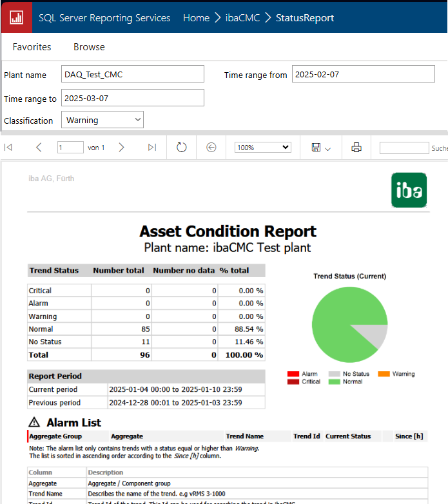The width and height of the screenshot is (448, 504).
Task: Open the ibaCMC breadcrumb folder
Action: [242, 18]
